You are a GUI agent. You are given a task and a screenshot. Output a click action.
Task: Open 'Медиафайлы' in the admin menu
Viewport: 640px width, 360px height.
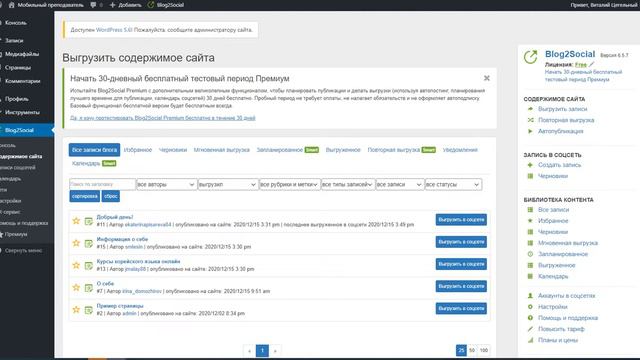pyautogui.click(x=22, y=54)
